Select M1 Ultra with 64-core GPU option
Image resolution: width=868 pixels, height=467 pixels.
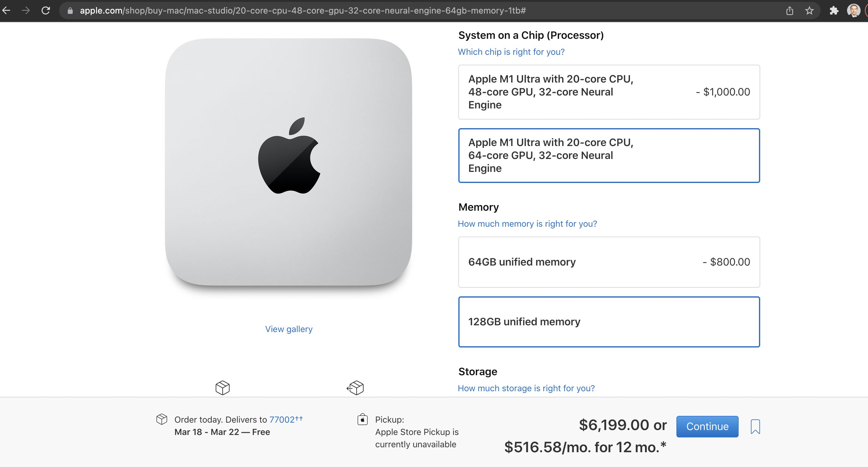(x=609, y=155)
